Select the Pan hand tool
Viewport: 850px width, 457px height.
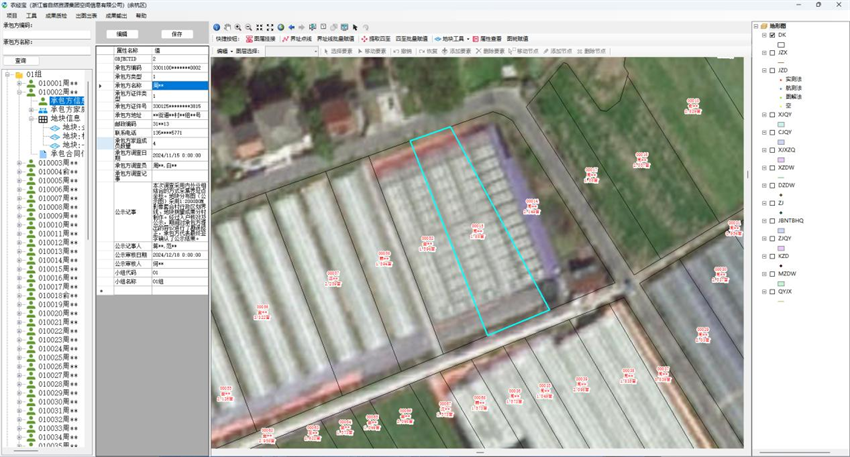click(227, 27)
